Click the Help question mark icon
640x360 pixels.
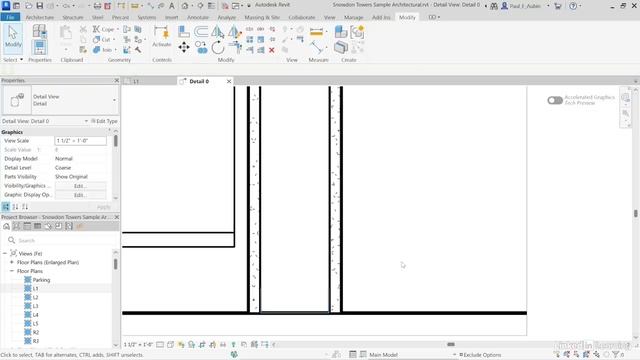pos(573,6)
